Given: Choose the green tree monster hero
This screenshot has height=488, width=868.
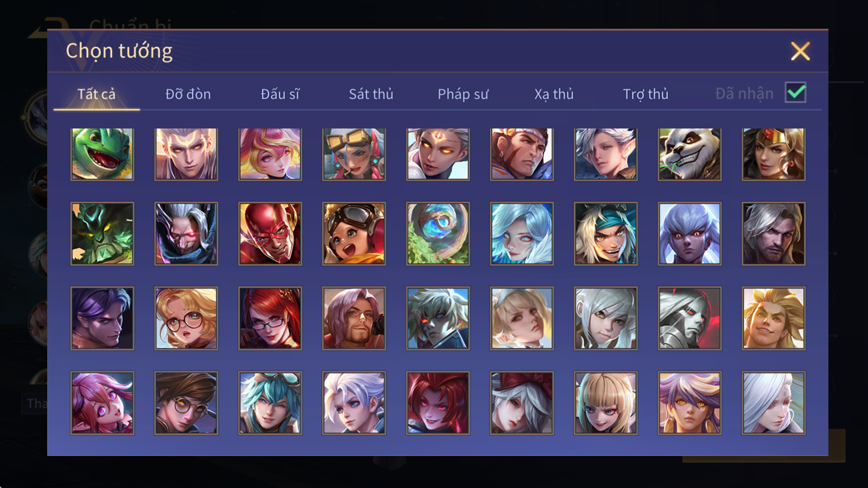Looking at the screenshot, I should click(x=102, y=234).
